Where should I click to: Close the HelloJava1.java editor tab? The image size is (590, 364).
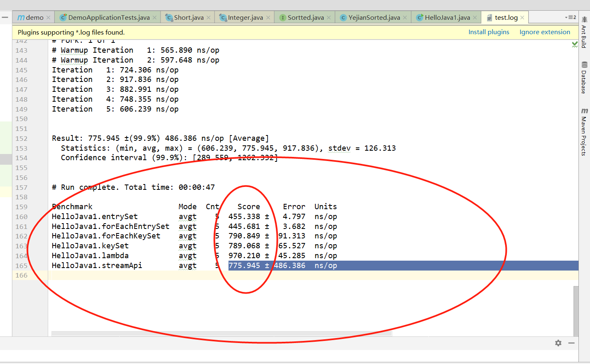[475, 18]
